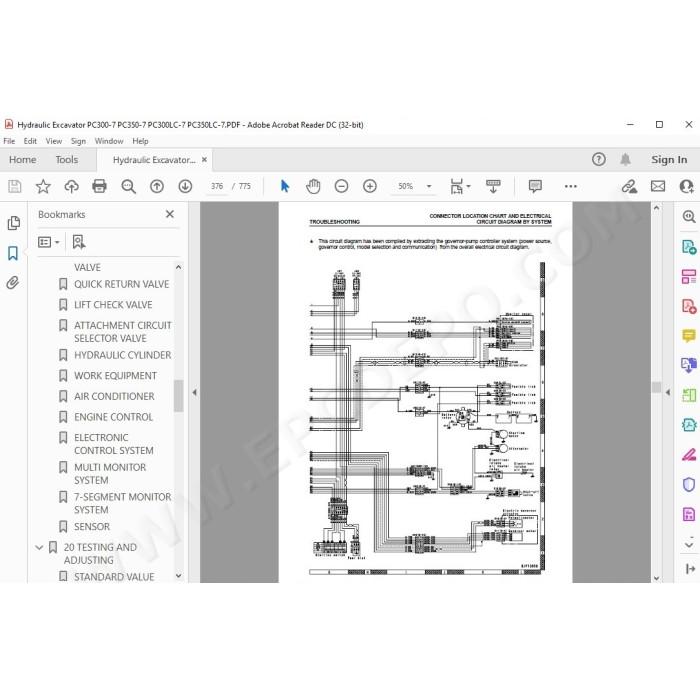The width and height of the screenshot is (700, 700).
Task: Open ENGINE CONTROL bookmark
Action: (x=113, y=417)
